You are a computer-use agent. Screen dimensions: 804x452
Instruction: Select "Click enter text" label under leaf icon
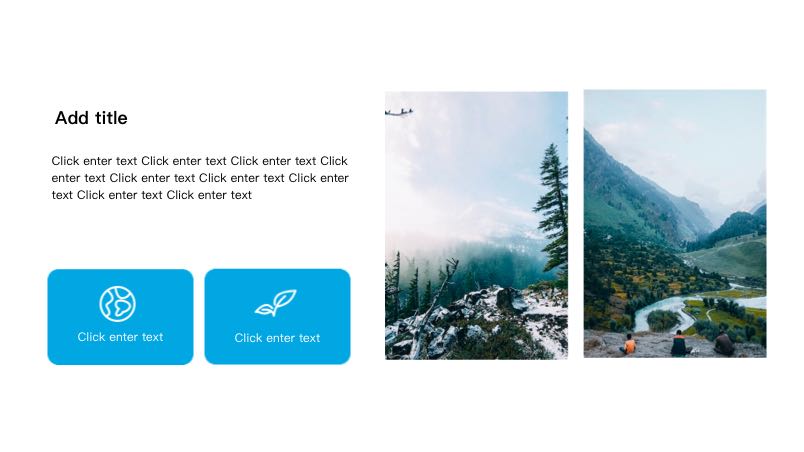click(x=277, y=338)
